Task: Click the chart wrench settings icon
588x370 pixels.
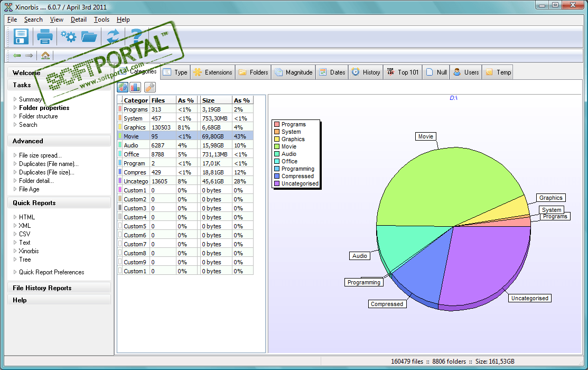Action: tap(150, 87)
